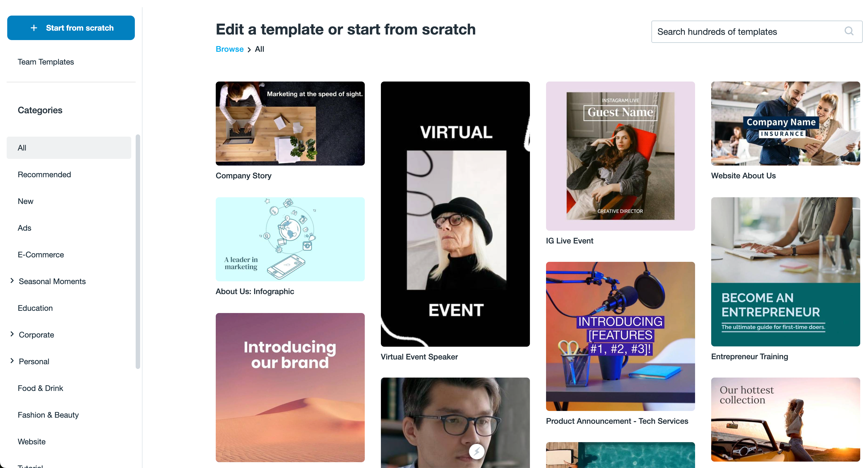The height and width of the screenshot is (468, 868).
Task: Select the Education category in sidebar
Action: pos(35,308)
